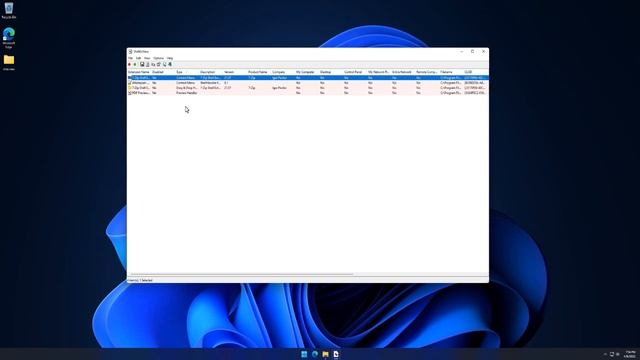Screen dimensions: 640x360
Task: Sort by the Remote Computer column header
Action: coord(428,72)
